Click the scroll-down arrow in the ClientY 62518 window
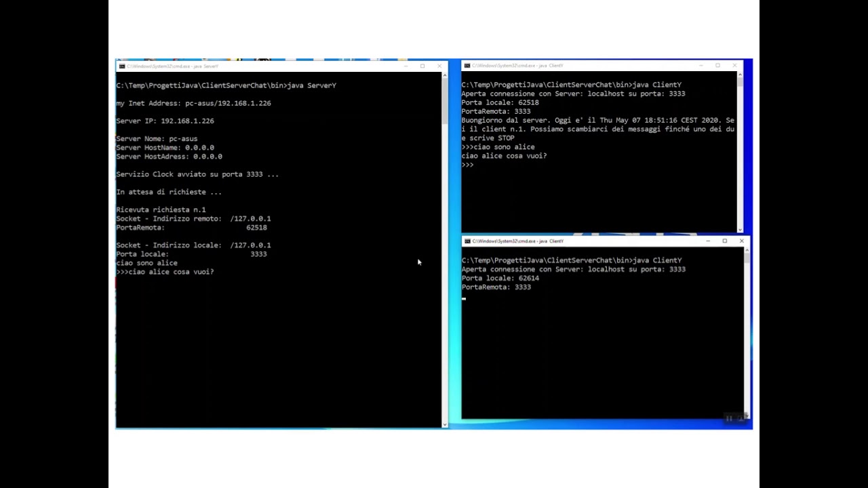 [740, 229]
